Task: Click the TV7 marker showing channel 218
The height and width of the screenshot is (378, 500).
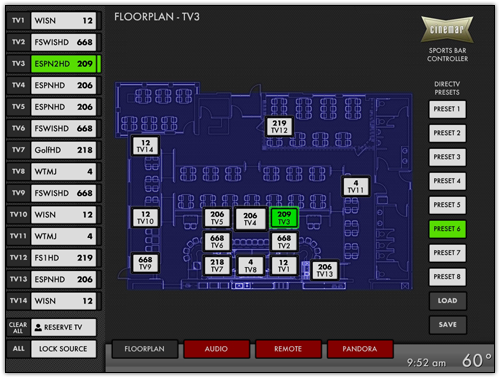Action: click(217, 265)
